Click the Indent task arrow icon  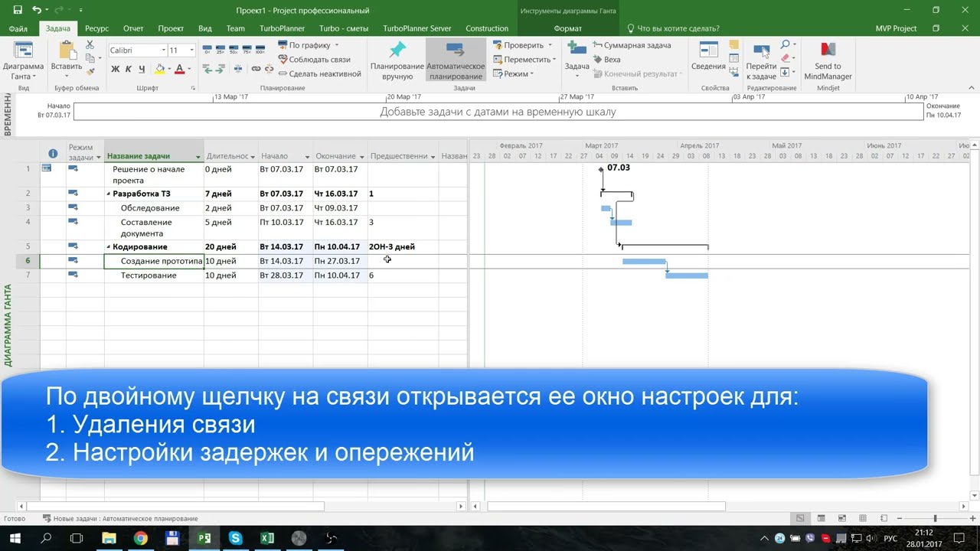[x=221, y=69]
